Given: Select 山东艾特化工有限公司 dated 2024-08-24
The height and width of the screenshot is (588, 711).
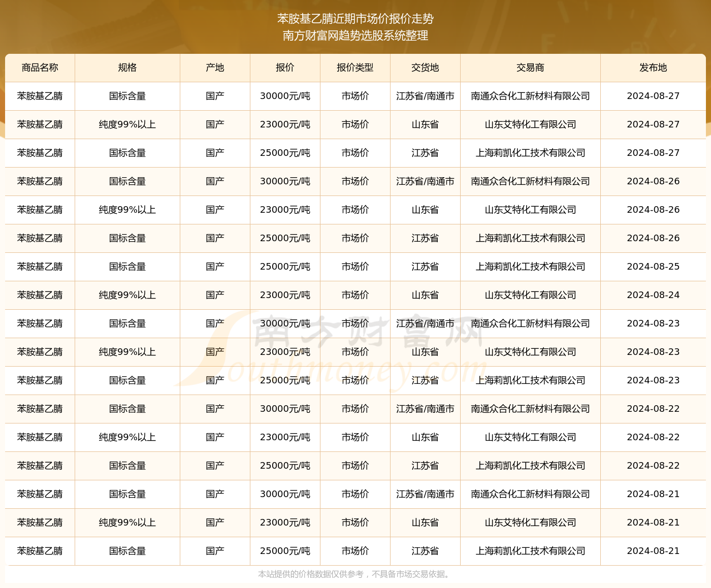Looking at the screenshot, I should click(530, 295).
